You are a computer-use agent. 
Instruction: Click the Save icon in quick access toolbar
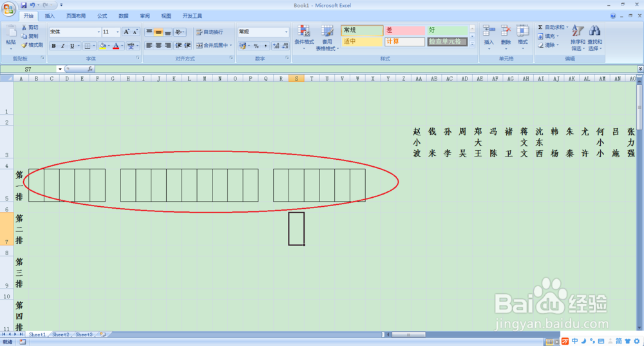click(23, 5)
